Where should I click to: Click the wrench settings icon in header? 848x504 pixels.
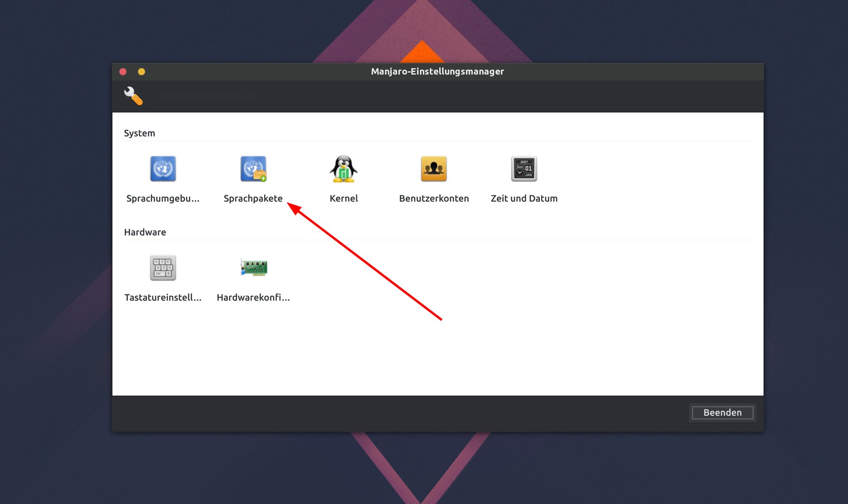pyautogui.click(x=133, y=96)
